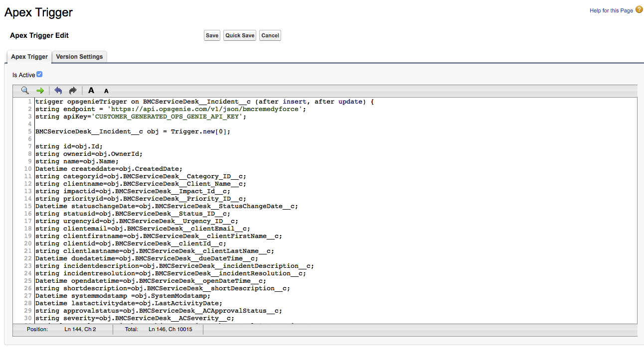Screen dimensions: 644x355
Task: Click the createddate=obj.CreatedDate line
Action: pos(109,169)
